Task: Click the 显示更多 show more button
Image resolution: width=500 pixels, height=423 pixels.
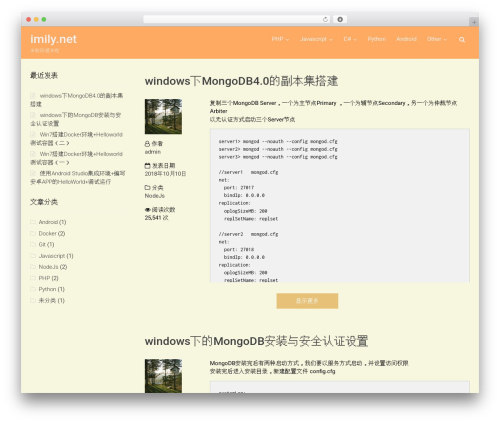Action: [x=307, y=301]
